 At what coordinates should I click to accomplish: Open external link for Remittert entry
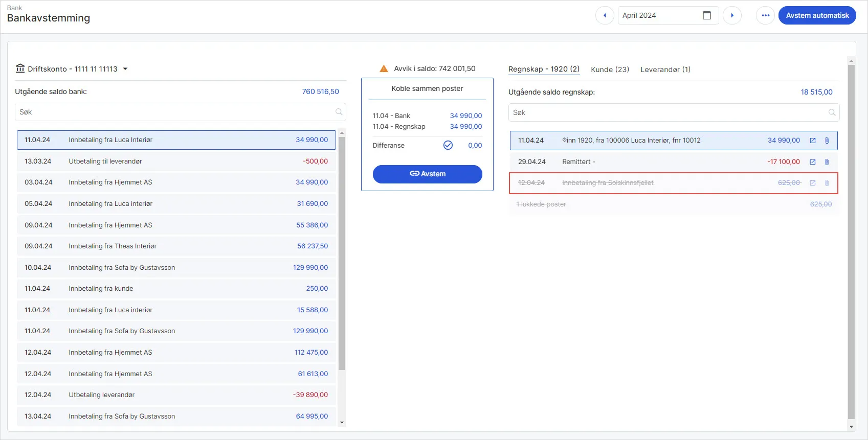(x=813, y=162)
